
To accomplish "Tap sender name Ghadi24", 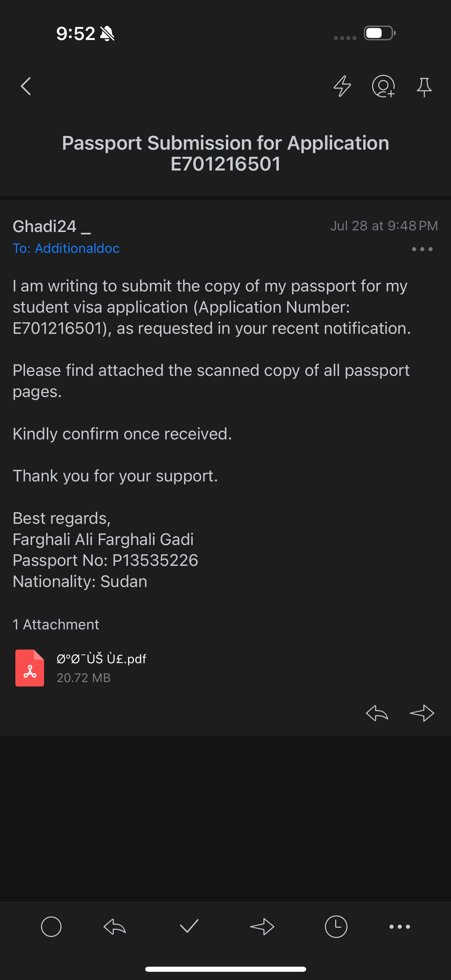I will click(45, 226).
